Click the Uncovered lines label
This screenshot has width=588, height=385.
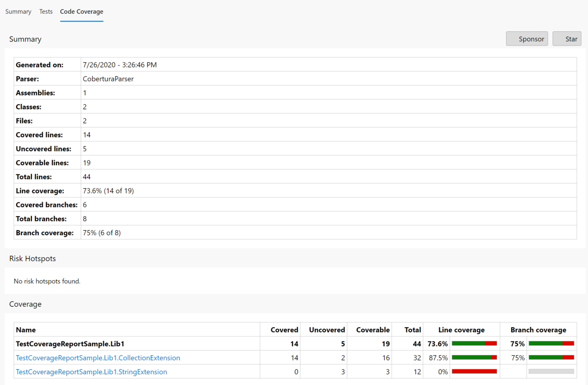(x=44, y=148)
